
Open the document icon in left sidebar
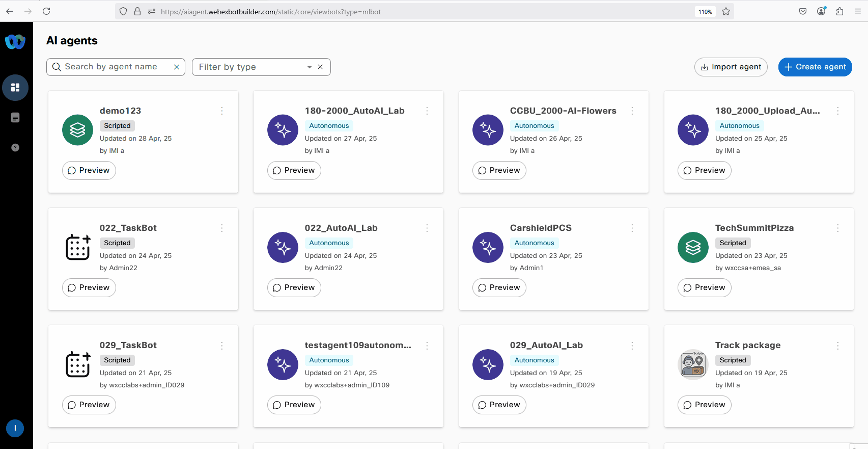(15, 118)
